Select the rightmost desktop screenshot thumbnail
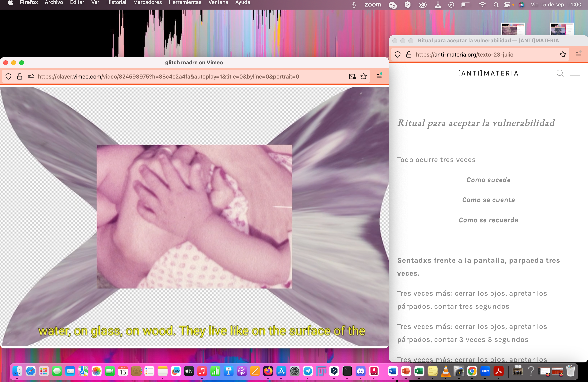Image resolution: width=588 pixels, height=382 pixels. coord(562,29)
